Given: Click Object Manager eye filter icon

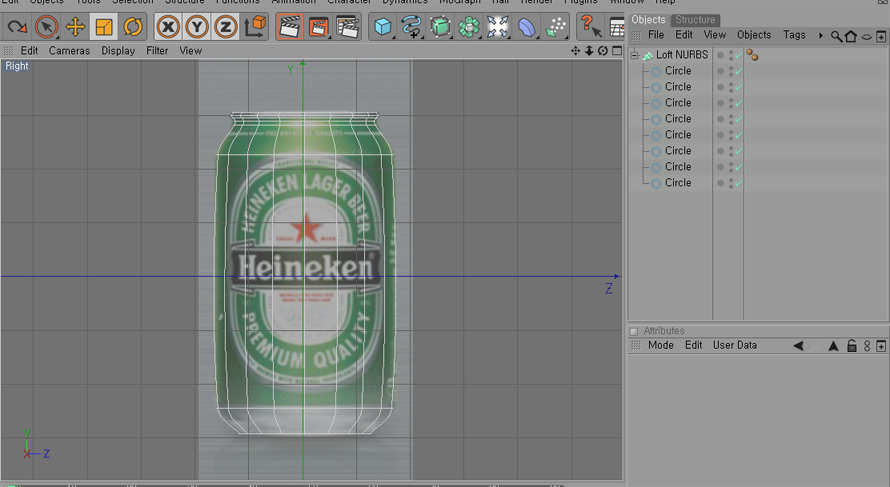Looking at the screenshot, I should point(866,37).
